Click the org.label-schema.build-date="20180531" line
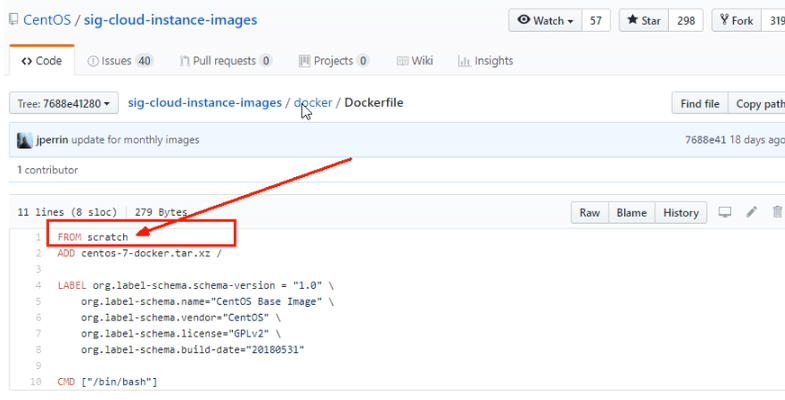 point(193,349)
